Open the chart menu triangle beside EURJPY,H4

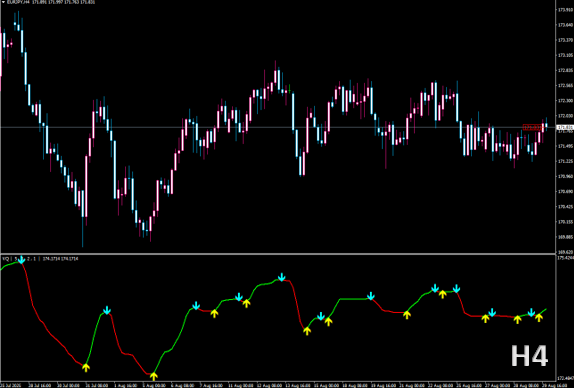click(x=3, y=2)
